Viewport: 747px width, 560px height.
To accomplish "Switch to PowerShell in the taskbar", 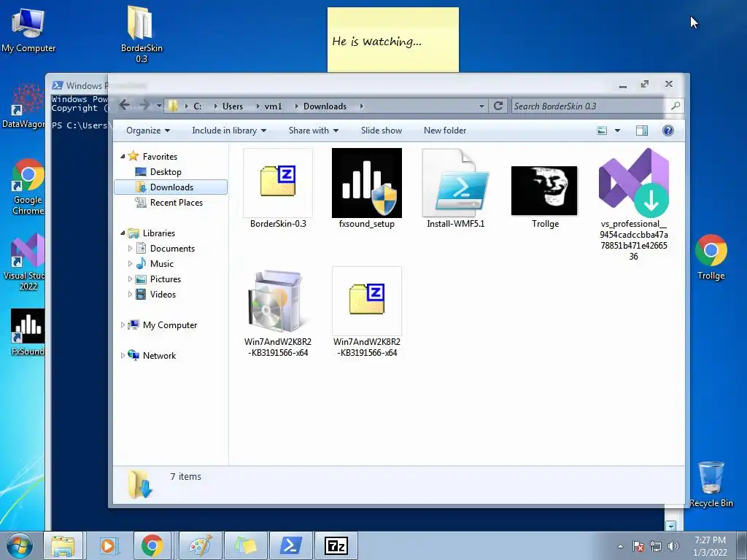I will [291, 545].
